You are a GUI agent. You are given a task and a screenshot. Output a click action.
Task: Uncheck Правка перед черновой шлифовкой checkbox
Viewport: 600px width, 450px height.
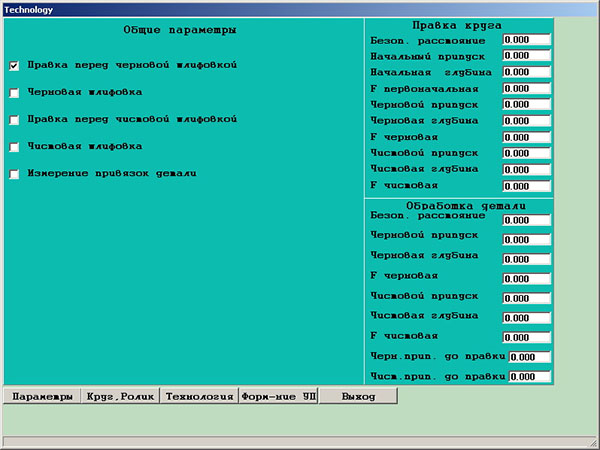pos(14,66)
